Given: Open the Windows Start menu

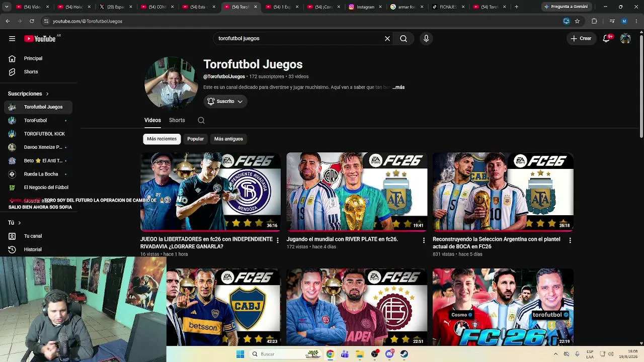Looking at the screenshot, I should click(240, 354).
